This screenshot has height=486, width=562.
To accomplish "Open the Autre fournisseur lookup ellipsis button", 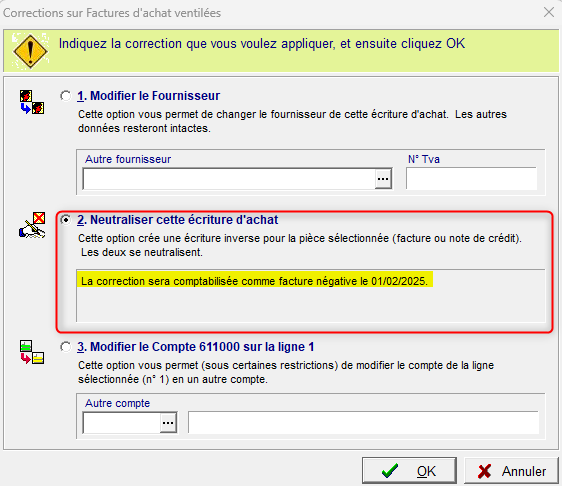I will [383, 178].
